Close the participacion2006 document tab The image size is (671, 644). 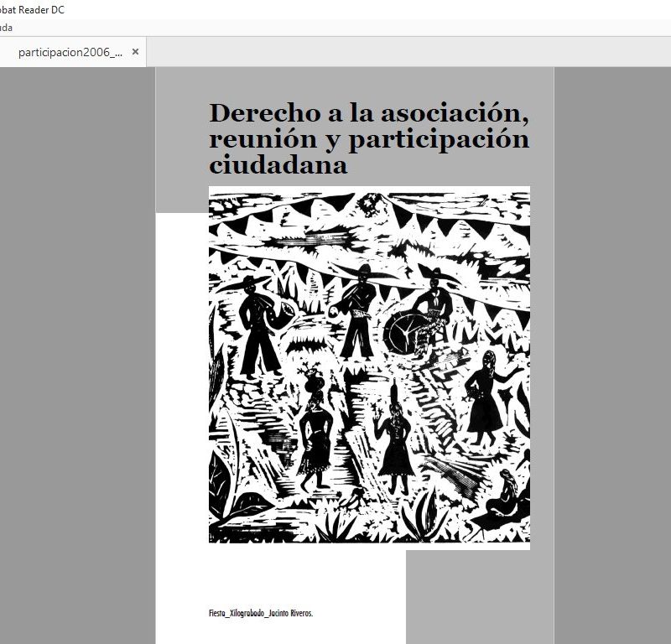point(135,52)
